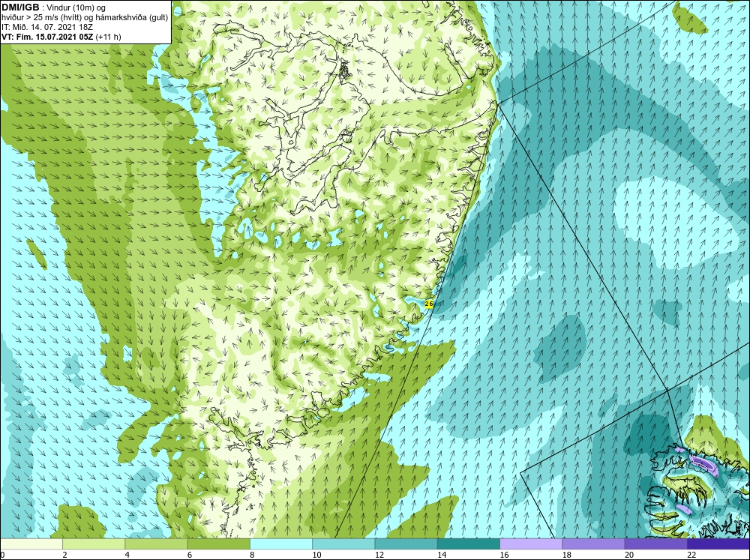Click the "IT: Mið. 14. 07. 2021 18Z" line
This screenshot has height=560, width=750.
pyautogui.click(x=46, y=27)
